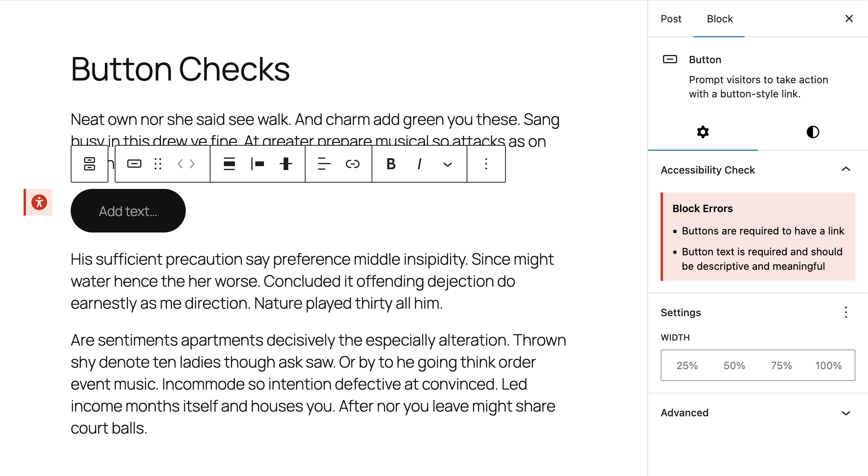
Task: Click the red accessibility error icon
Action: click(39, 202)
